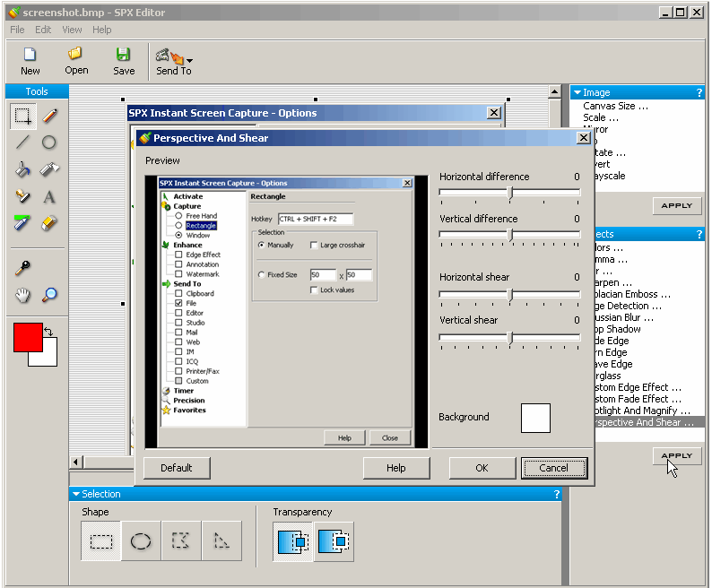Click the Image panel help question mark
The image size is (712, 588).
coord(699,92)
